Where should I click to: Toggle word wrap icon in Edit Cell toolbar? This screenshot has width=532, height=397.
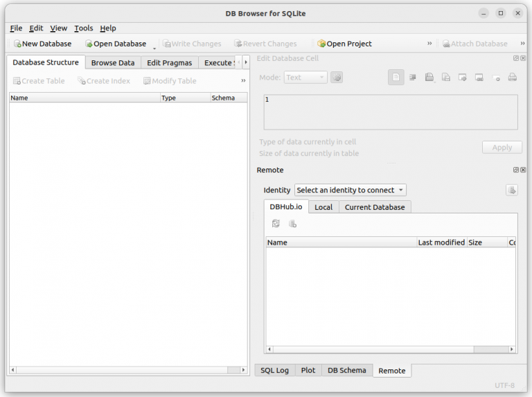point(413,78)
